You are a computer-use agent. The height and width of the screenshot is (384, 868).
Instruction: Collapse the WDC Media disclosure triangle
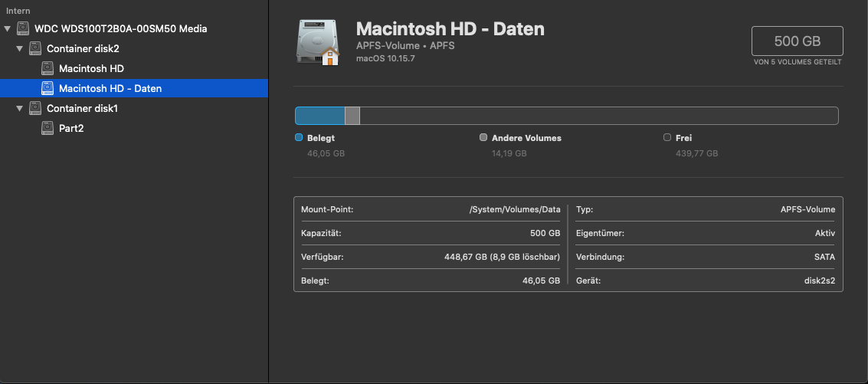pyautogui.click(x=8, y=29)
